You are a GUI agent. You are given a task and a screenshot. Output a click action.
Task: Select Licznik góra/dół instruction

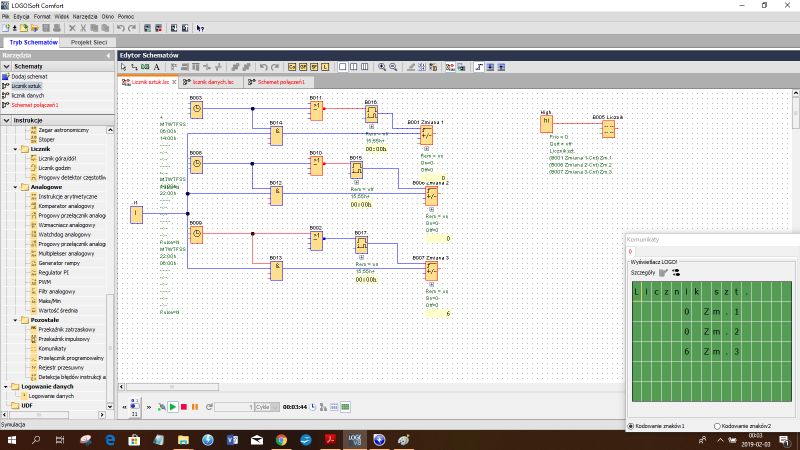click(57, 159)
